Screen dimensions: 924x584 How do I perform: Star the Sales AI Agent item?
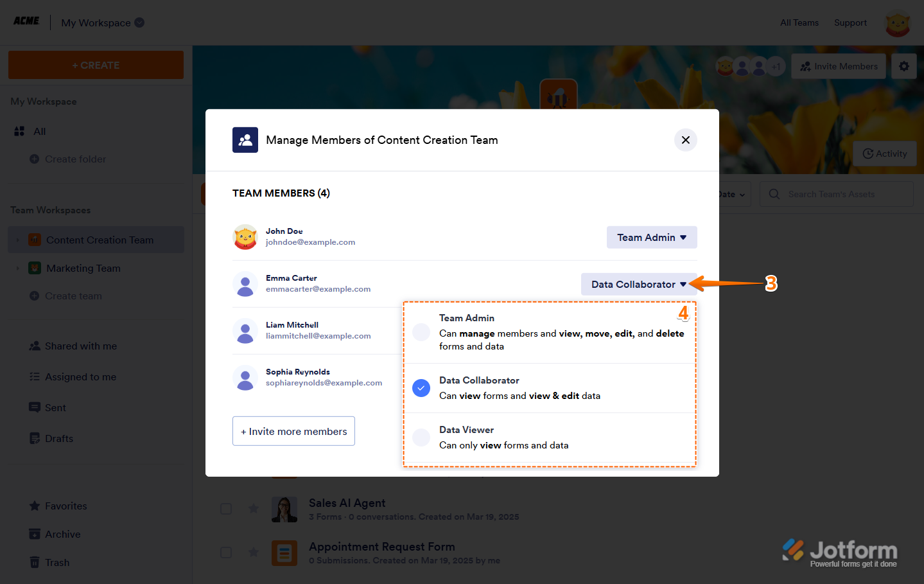[x=254, y=509]
